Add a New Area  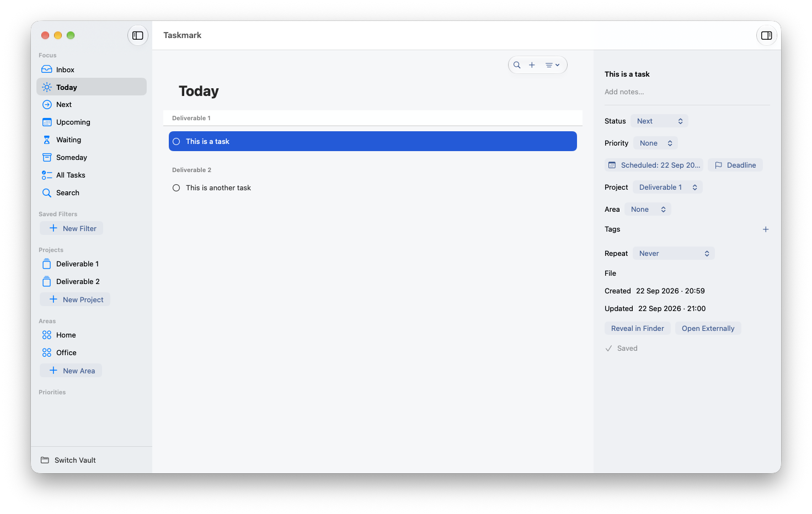(71, 371)
